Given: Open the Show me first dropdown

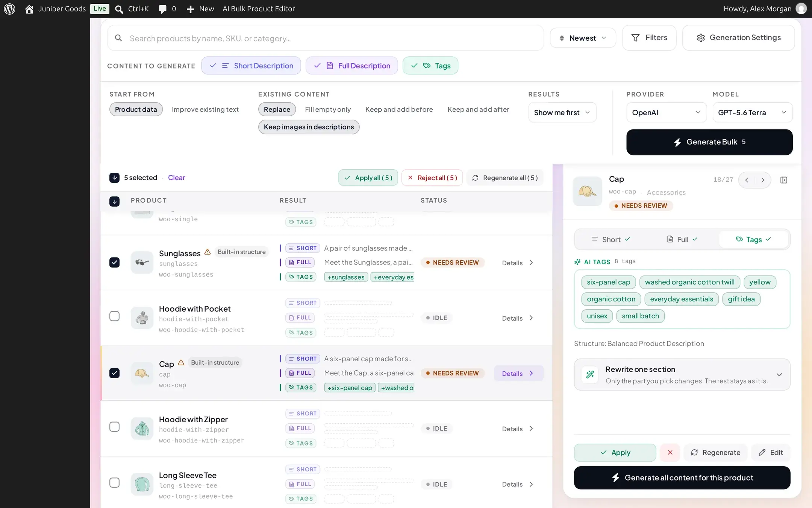Looking at the screenshot, I should [x=562, y=112].
